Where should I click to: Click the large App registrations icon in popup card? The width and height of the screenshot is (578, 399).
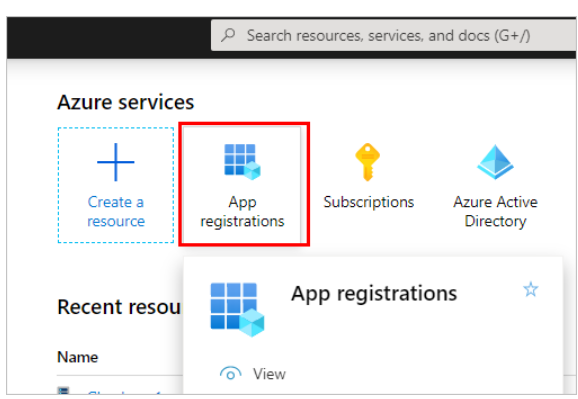point(237,310)
